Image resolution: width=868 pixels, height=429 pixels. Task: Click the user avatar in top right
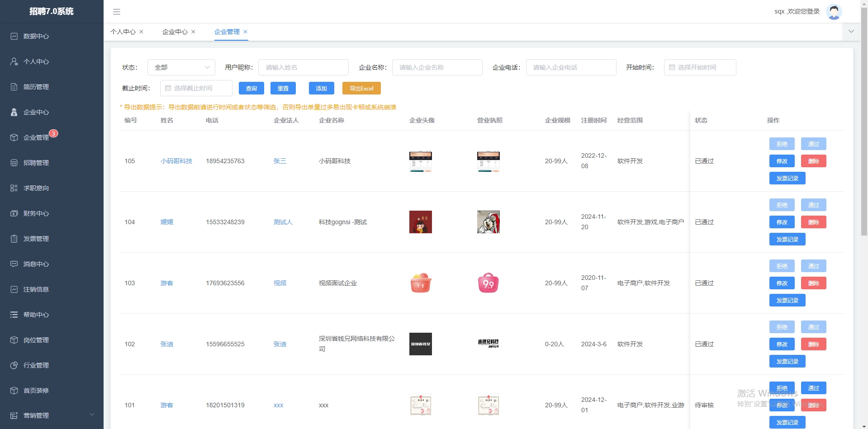point(834,12)
